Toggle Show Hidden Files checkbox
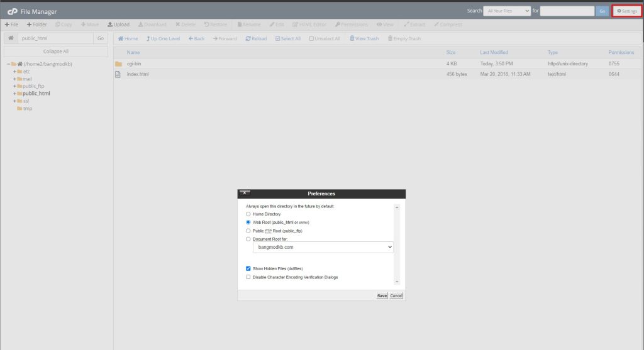644x350 pixels. tap(248, 269)
